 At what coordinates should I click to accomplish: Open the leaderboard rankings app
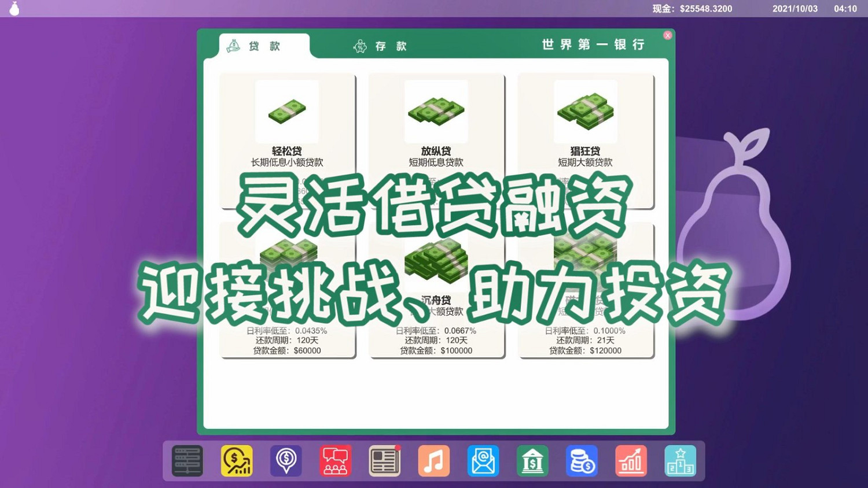tap(681, 461)
